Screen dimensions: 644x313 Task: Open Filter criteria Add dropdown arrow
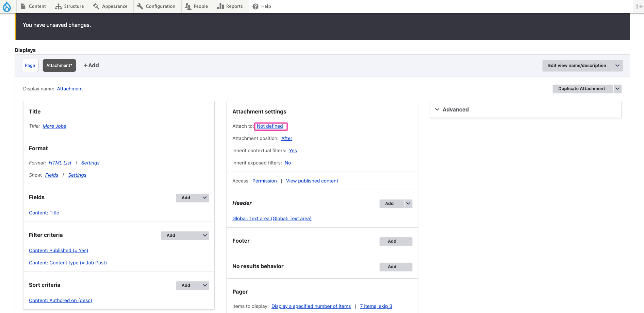205,236
